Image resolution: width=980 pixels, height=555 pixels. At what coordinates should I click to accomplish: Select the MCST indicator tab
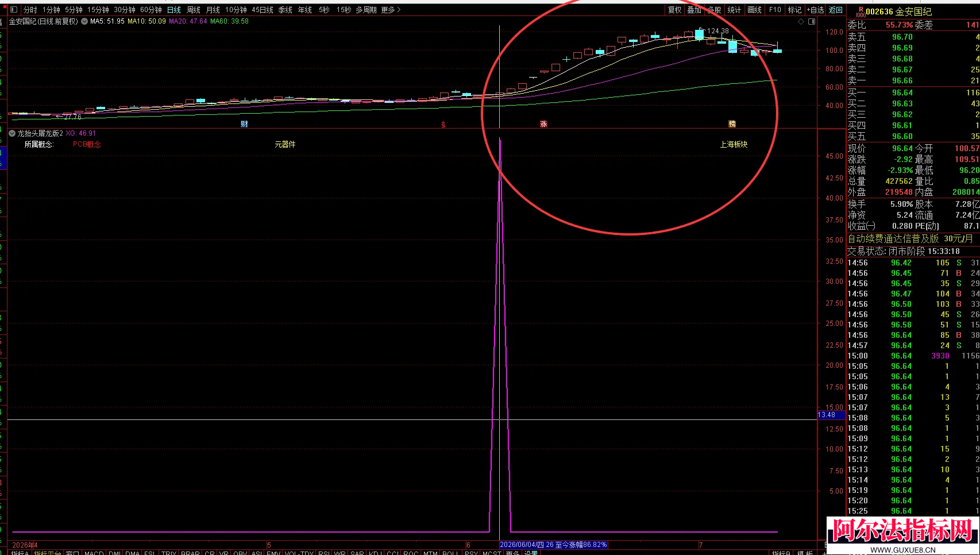point(492,553)
